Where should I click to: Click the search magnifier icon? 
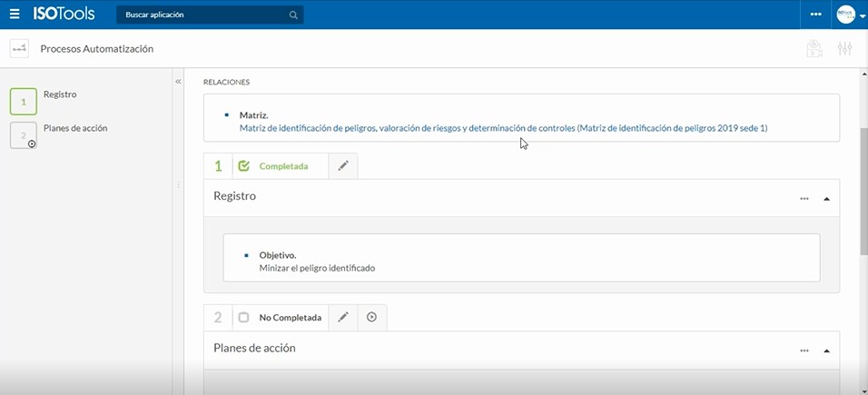293,15
